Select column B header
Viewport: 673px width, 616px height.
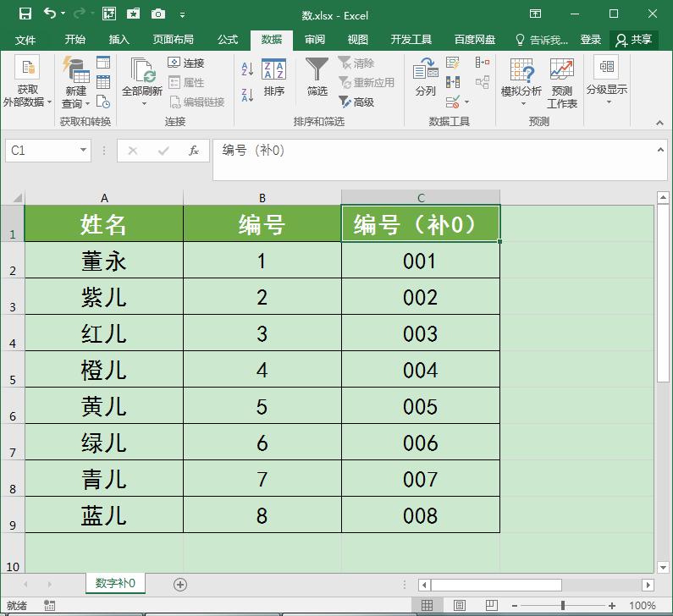(262, 198)
